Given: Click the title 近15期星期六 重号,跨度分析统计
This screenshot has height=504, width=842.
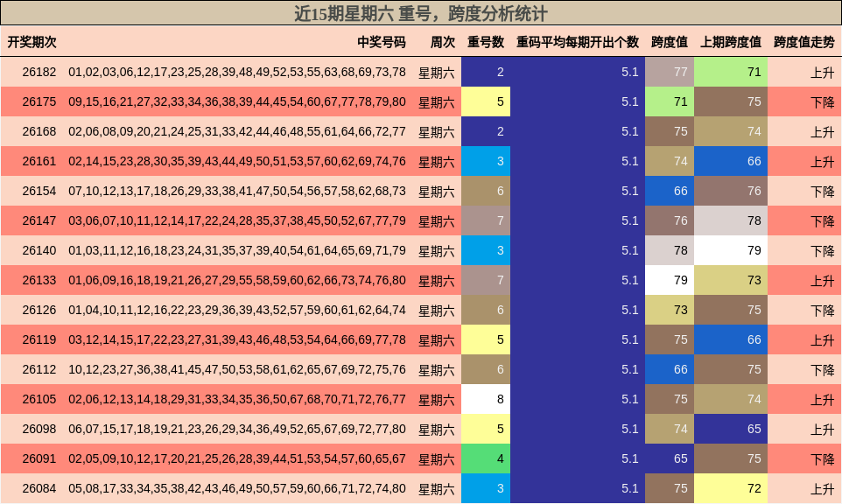Looking at the screenshot, I should (x=421, y=13).
